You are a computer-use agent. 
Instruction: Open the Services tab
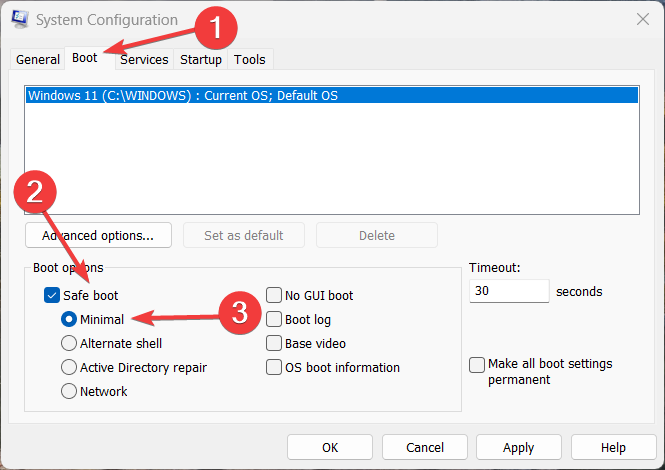(x=144, y=59)
